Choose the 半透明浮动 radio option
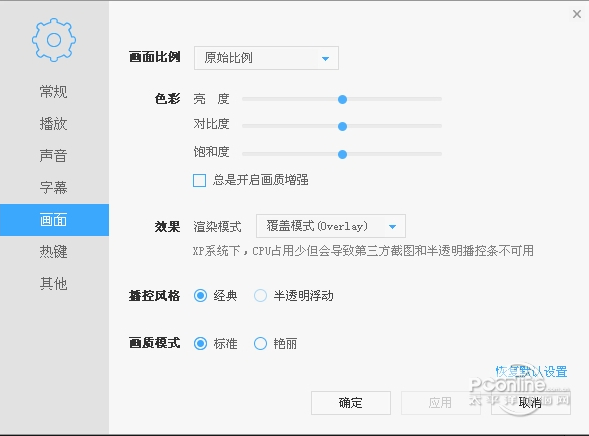 pyautogui.click(x=260, y=296)
